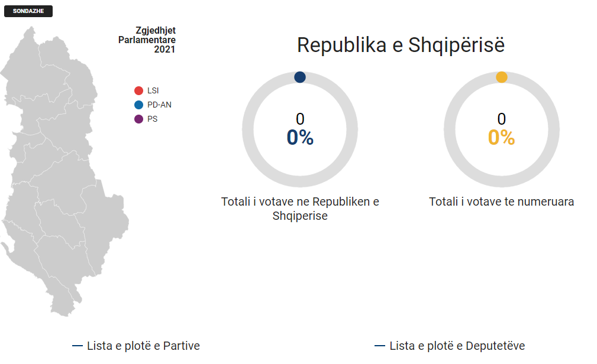Click Zgjedhjet Parlamentare 2021 title
597x364 pixels.
(x=155, y=40)
